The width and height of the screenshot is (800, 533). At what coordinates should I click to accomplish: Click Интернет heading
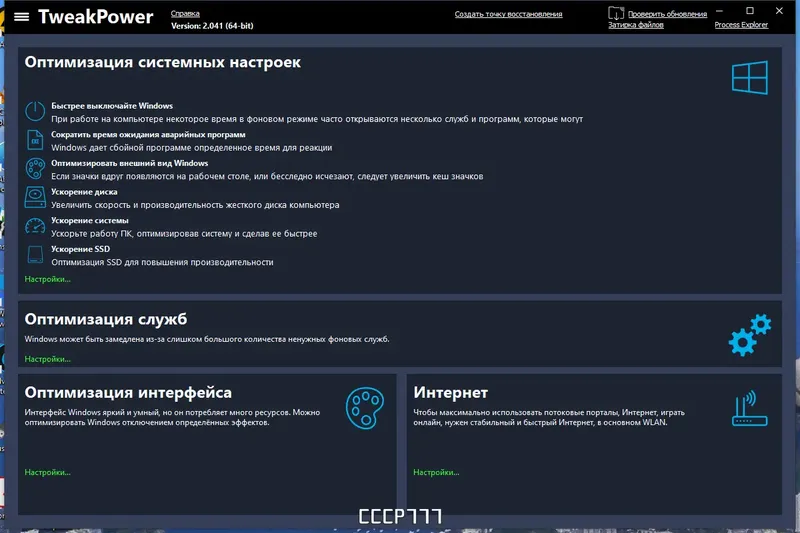(451, 393)
